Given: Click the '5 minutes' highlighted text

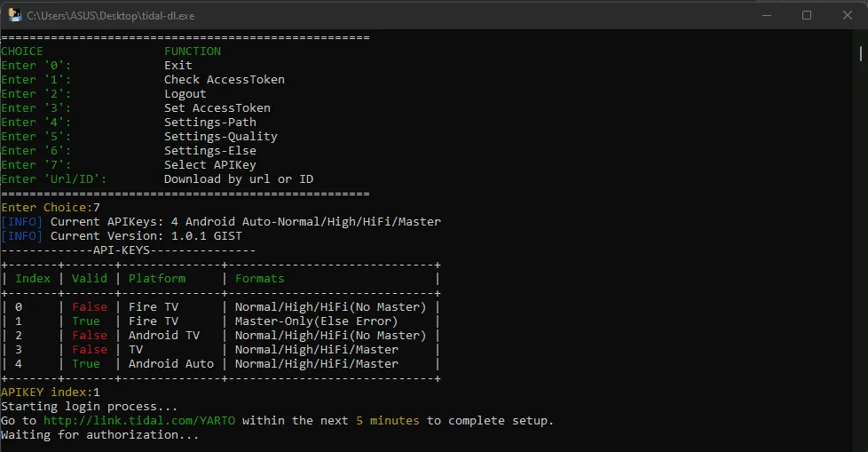Looking at the screenshot, I should 388,420.
